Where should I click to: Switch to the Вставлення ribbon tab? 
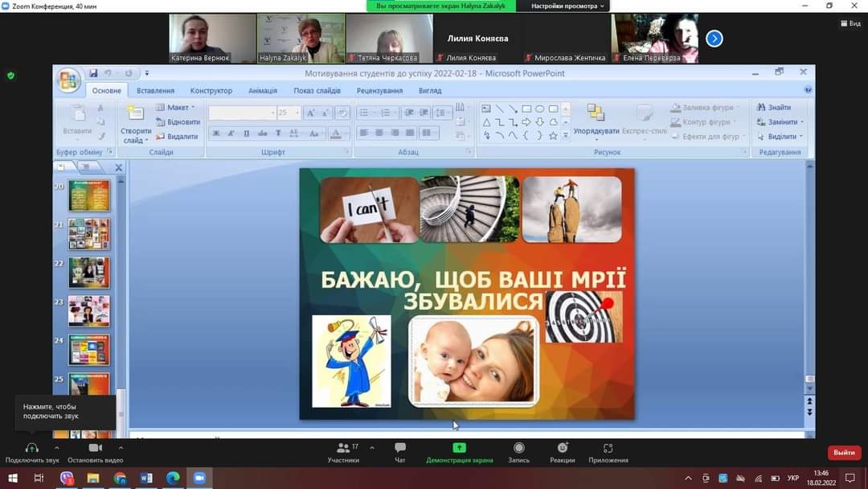pos(155,91)
